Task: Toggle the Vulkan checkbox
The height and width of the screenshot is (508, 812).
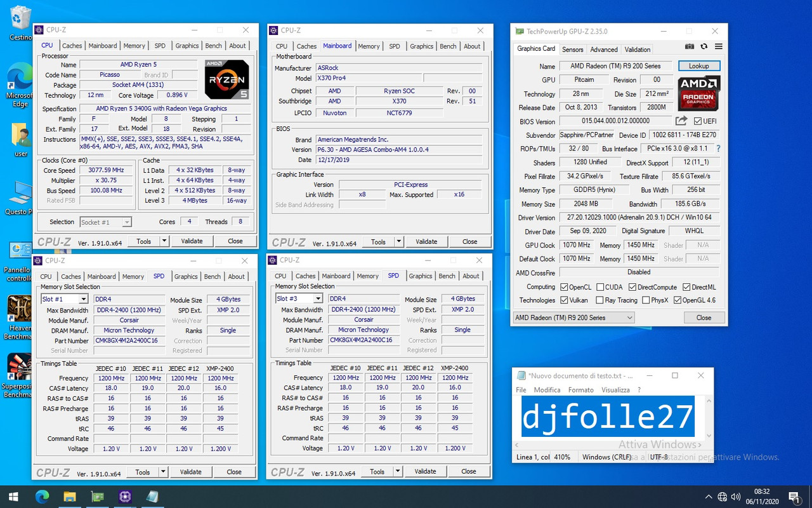Action: tap(564, 300)
